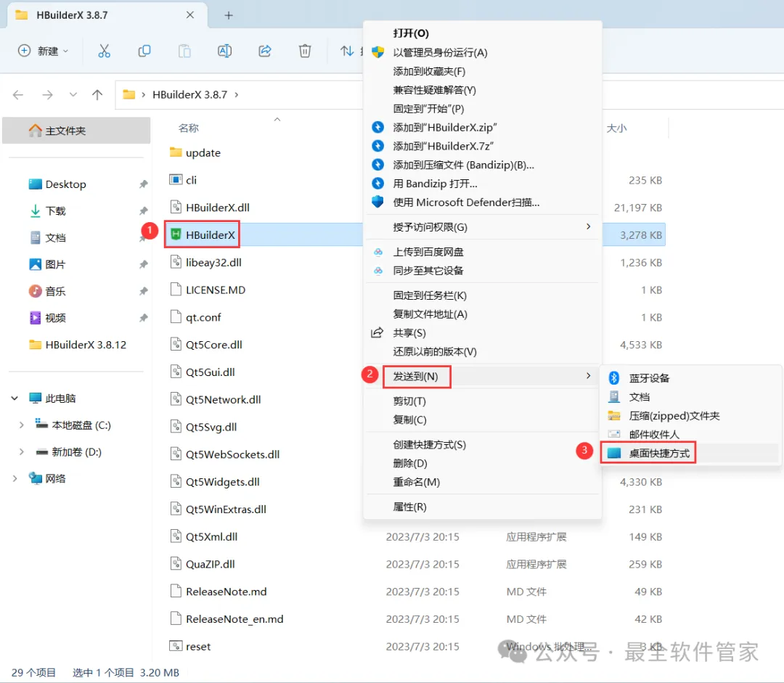Click the HBuilderX application icon in list
This screenshot has height=683, width=784.
176,234
